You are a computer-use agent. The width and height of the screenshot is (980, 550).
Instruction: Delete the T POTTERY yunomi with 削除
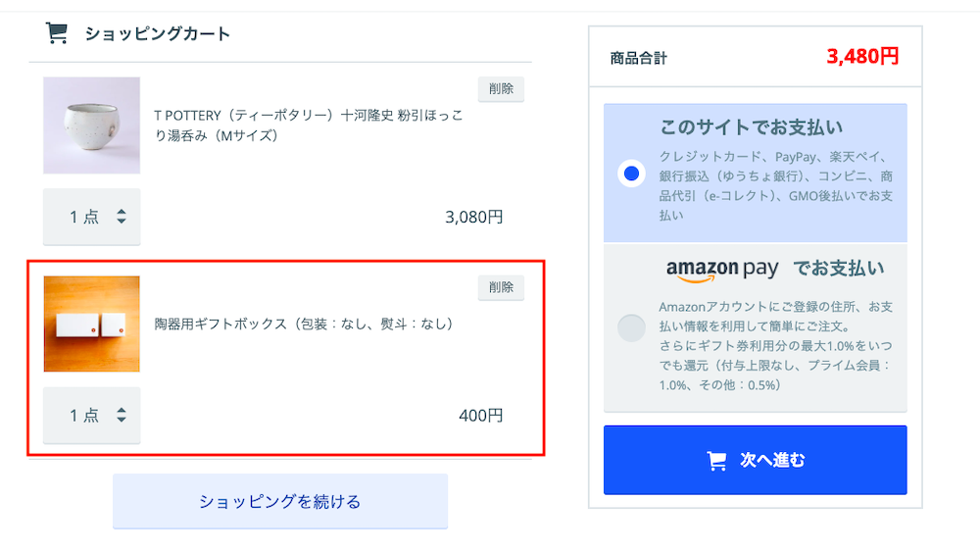pyautogui.click(x=501, y=89)
